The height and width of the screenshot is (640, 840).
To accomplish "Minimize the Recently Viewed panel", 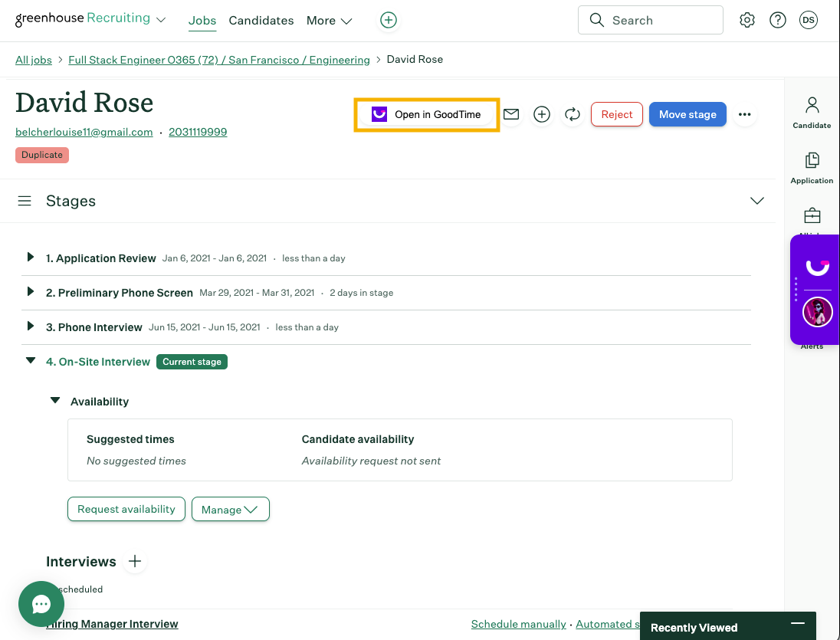I will (x=798, y=623).
